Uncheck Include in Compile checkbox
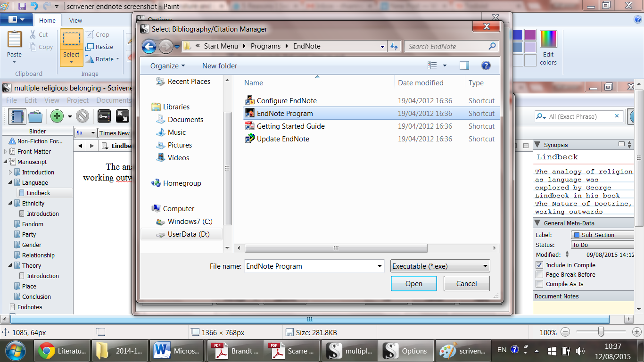Screen dimensions: 644x362 tap(539, 265)
